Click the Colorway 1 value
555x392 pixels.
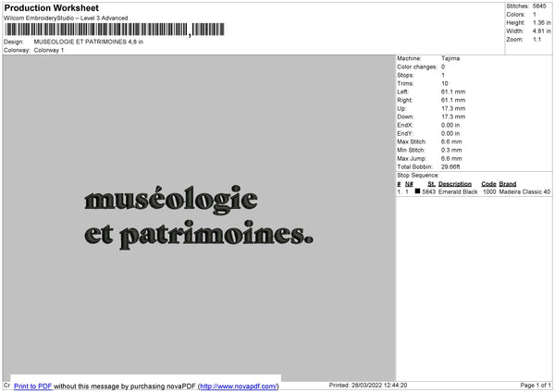(49, 50)
